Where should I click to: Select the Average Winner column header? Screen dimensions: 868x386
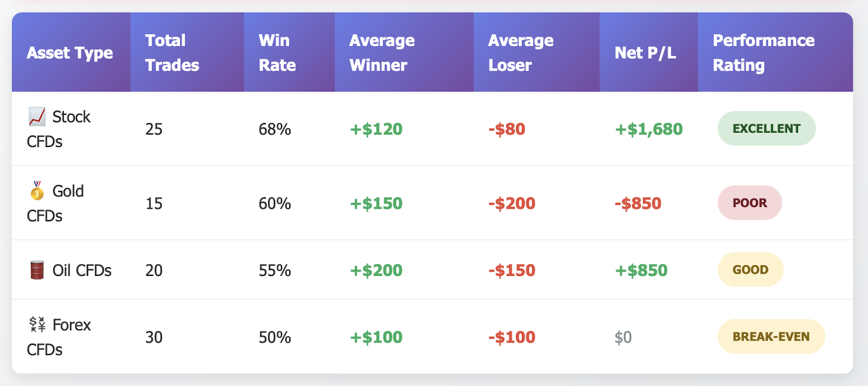(382, 53)
